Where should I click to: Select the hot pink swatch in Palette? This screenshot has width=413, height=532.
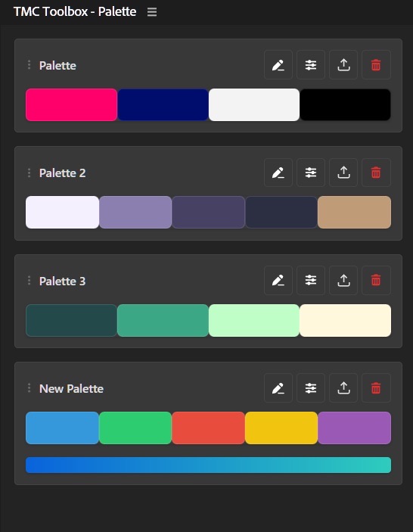tap(71, 104)
